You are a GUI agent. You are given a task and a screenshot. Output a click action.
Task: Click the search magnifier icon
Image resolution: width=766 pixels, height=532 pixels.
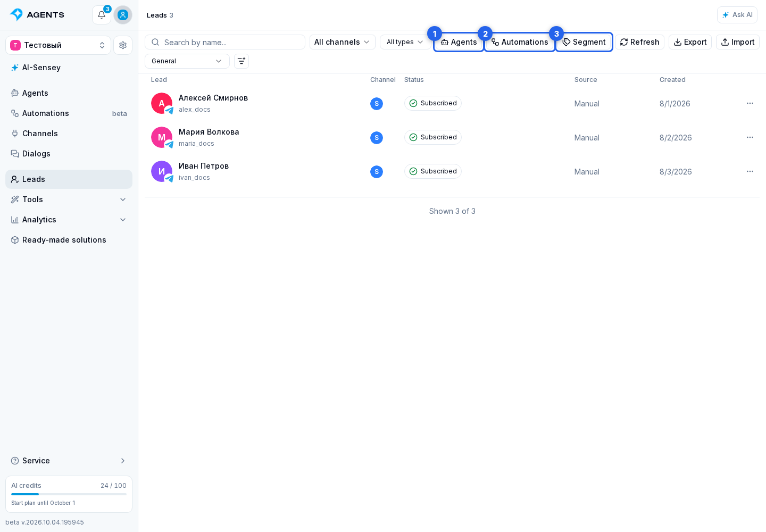click(155, 42)
